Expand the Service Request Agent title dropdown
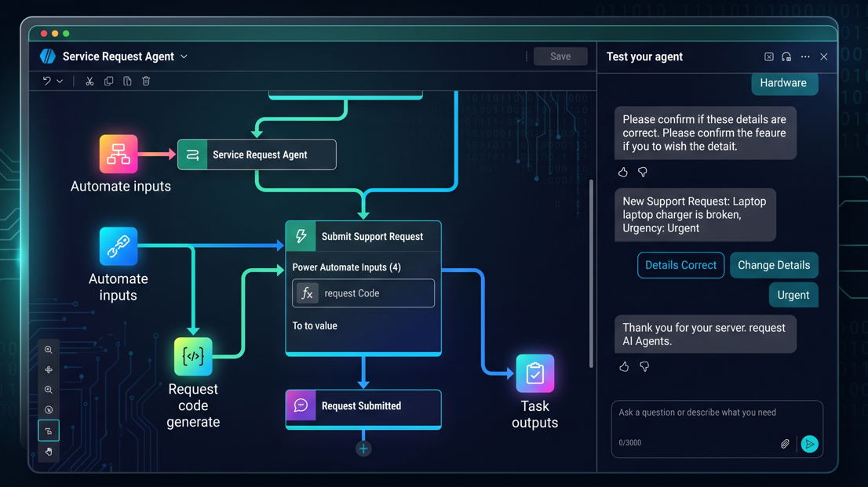Viewport: 868px width, 487px height. coord(184,56)
